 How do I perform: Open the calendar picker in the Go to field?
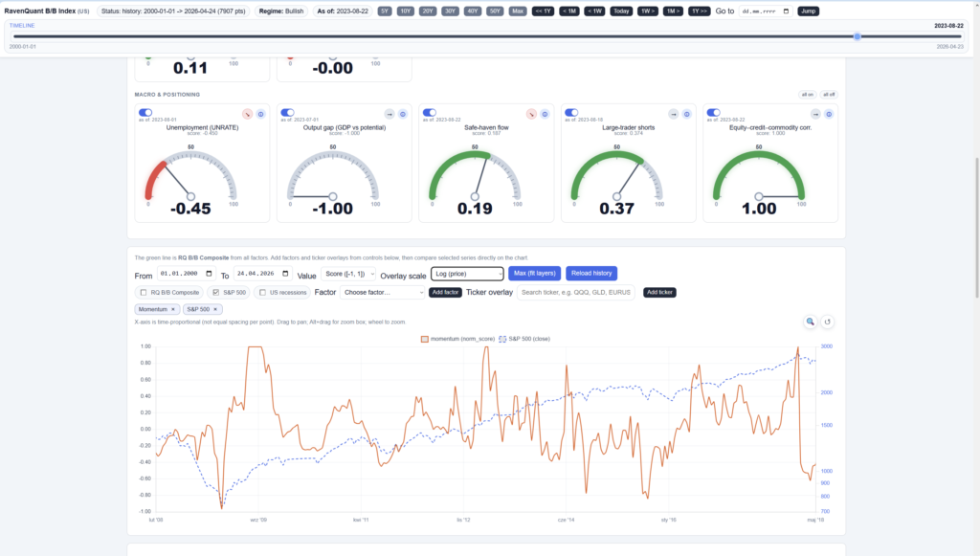(x=787, y=11)
